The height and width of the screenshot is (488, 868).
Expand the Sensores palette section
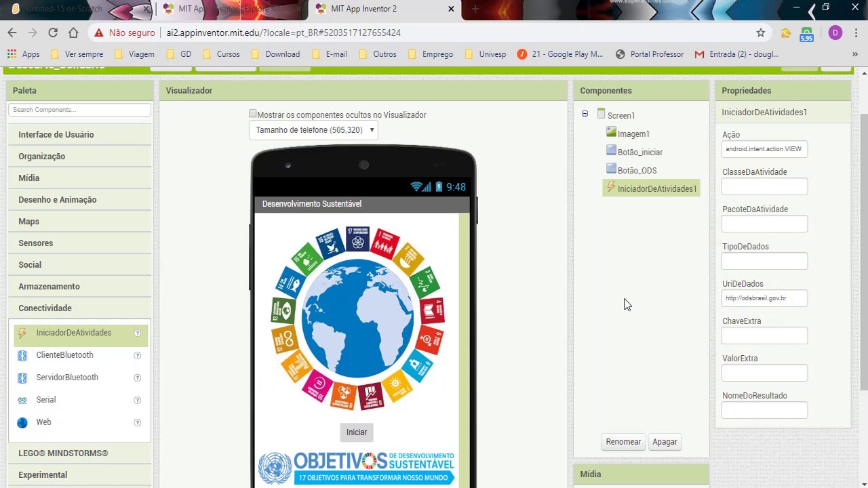[79, 243]
